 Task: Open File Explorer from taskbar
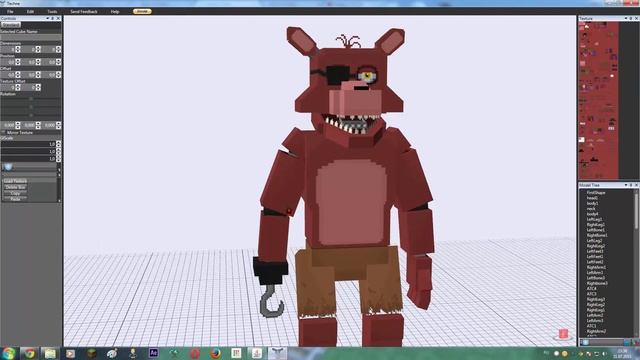[x=50, y=353]
